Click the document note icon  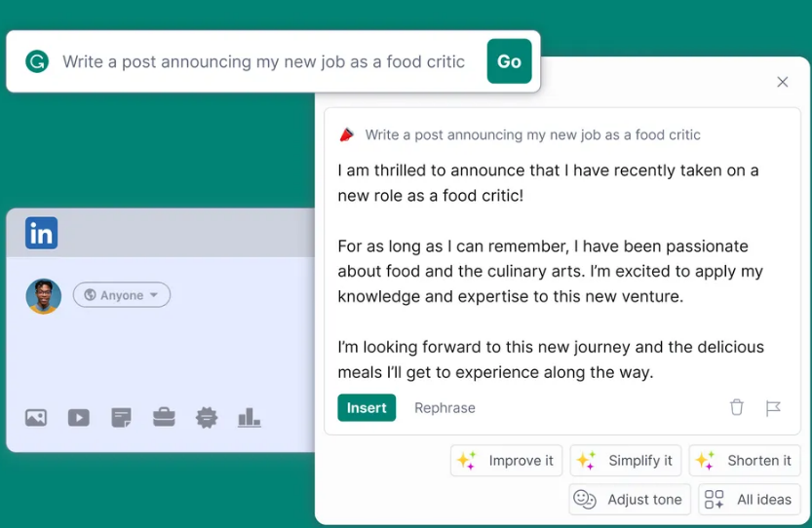point(122,418)
